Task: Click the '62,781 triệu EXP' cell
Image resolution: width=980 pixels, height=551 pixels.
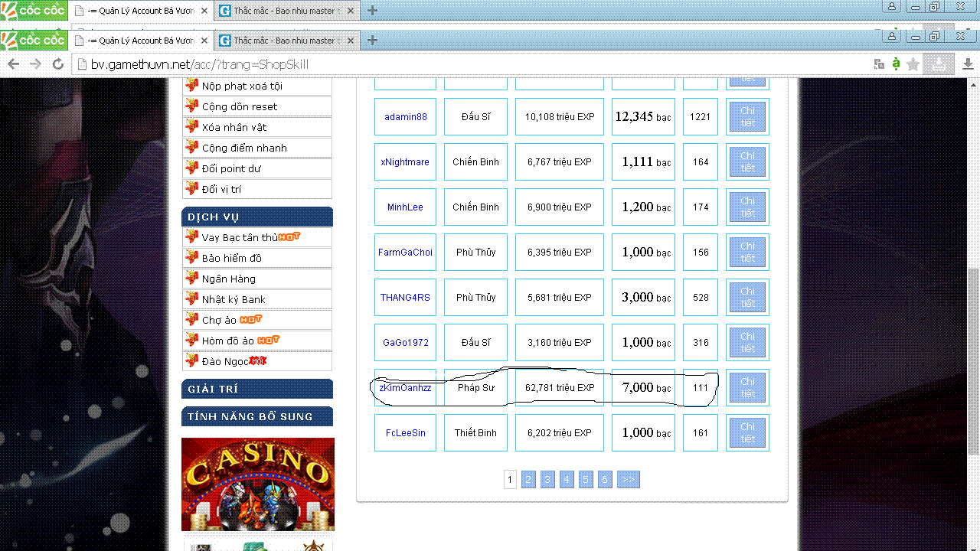Action: click(x=560, y=388)
